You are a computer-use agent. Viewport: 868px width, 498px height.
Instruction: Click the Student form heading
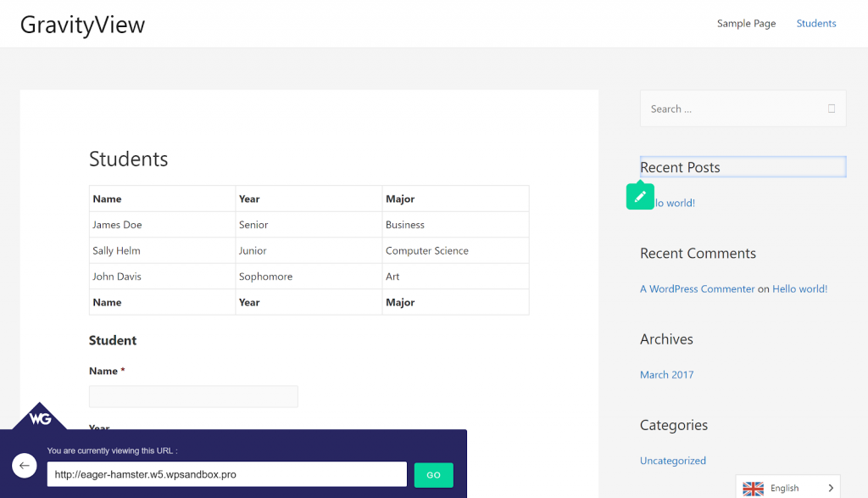click(113, 340)
